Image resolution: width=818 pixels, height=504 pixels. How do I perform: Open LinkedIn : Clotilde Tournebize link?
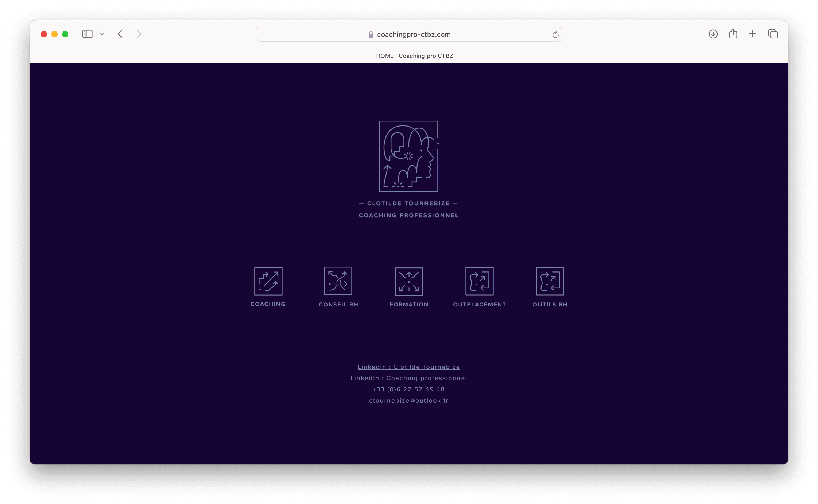[x=409, y=367]
